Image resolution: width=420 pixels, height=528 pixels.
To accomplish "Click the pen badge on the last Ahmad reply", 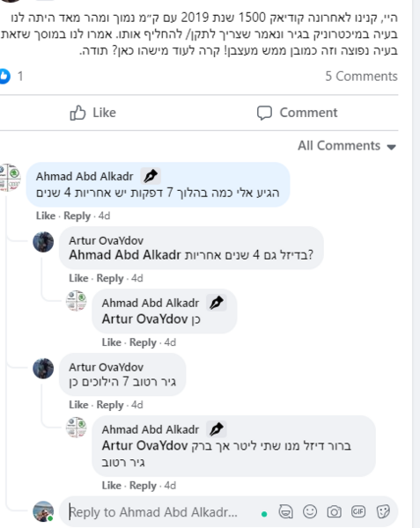I will tap(217, 429).
